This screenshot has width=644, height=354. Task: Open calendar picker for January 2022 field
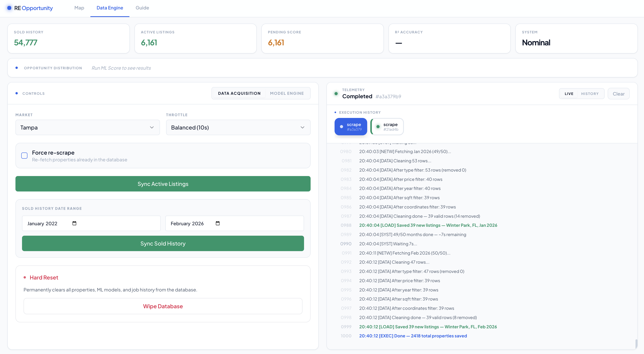[74, 223]
